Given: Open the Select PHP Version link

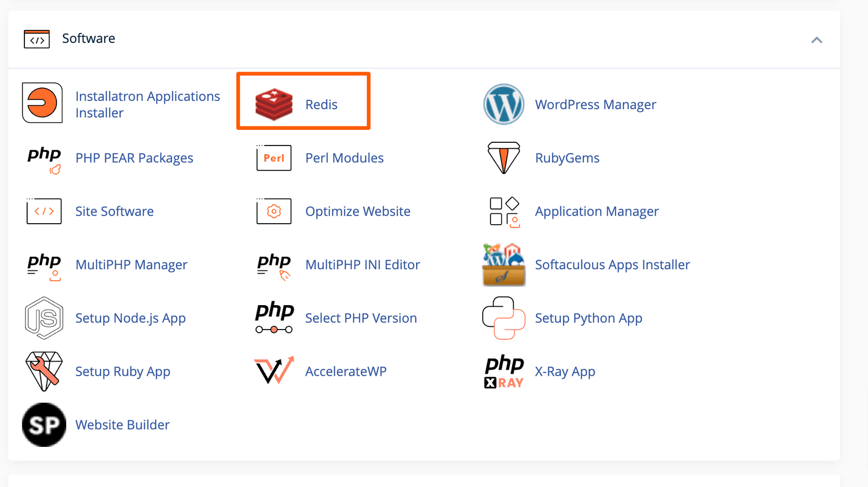Looking at the screenshot, I should point(361,318).
